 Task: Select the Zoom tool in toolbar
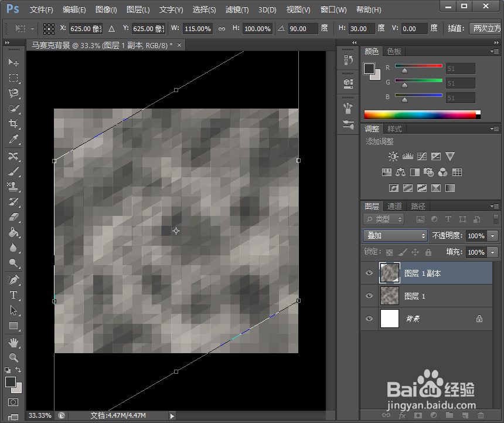pyautogui.click(x=13, y=357)
